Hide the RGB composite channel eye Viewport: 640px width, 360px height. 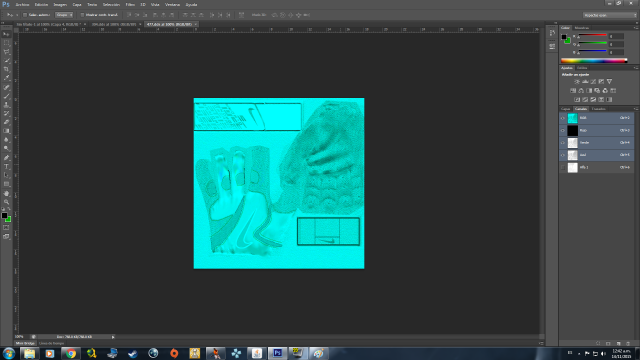click(x=563, y=118)
